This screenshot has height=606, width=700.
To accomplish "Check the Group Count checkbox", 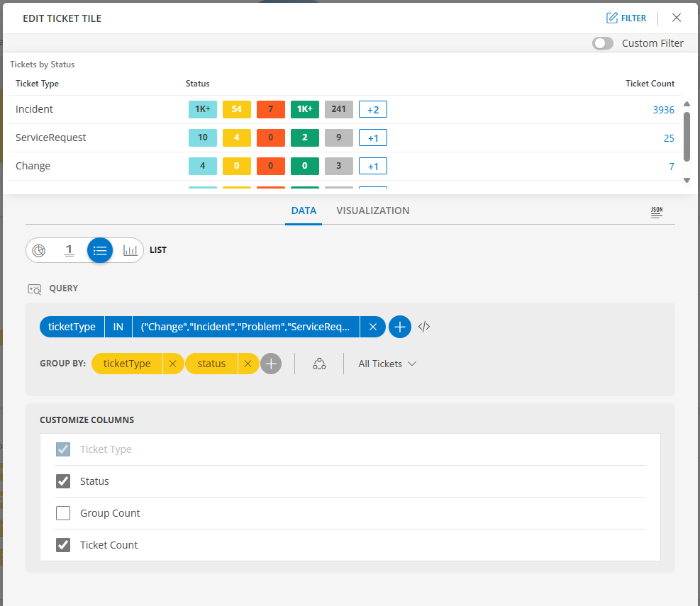I will (63, 513).
